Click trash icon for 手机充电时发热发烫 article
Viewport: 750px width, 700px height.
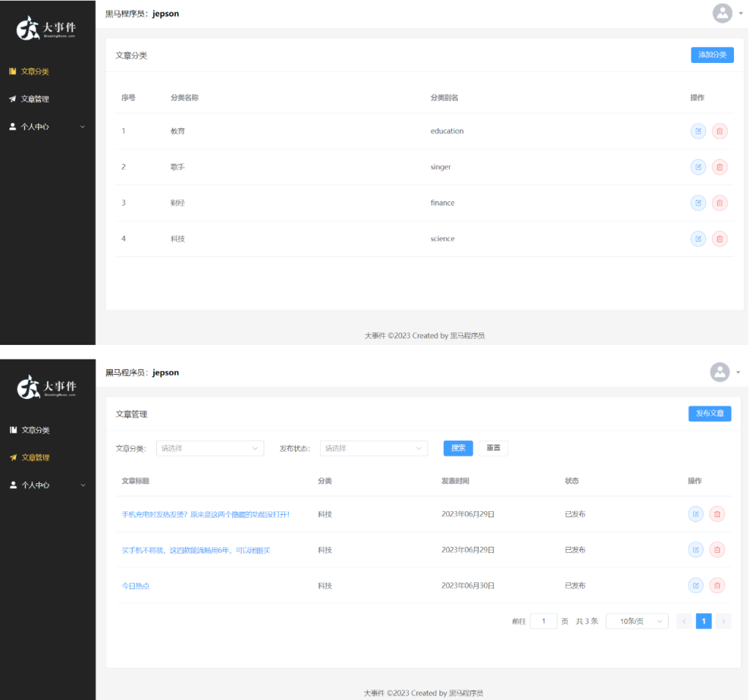pos(717,514)
